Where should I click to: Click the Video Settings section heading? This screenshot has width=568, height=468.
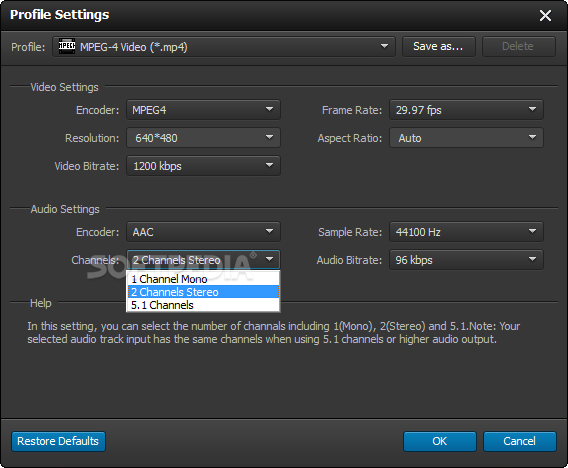point(64,87)
